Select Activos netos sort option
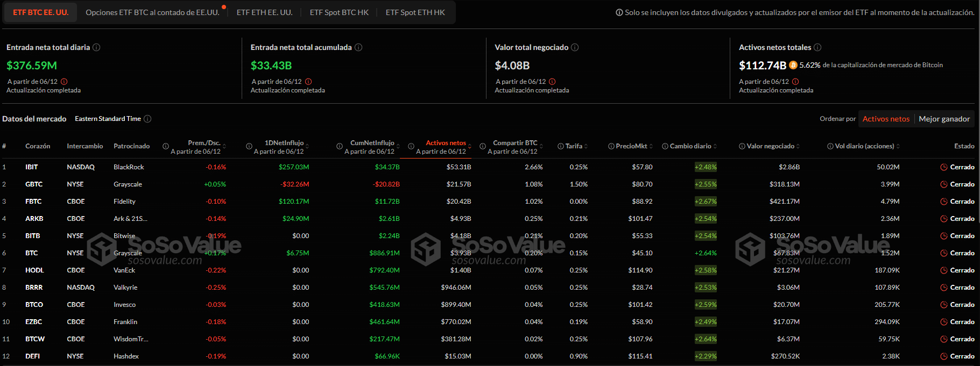The image size is (980, 366). pyautogui.click(x=886, y=119)
